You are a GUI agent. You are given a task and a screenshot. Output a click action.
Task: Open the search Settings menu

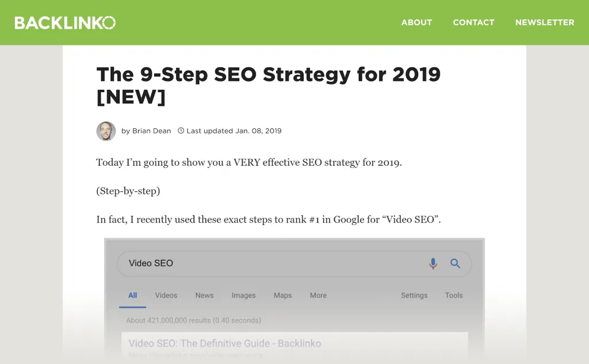pyautogui.click(x=414, y=296)
